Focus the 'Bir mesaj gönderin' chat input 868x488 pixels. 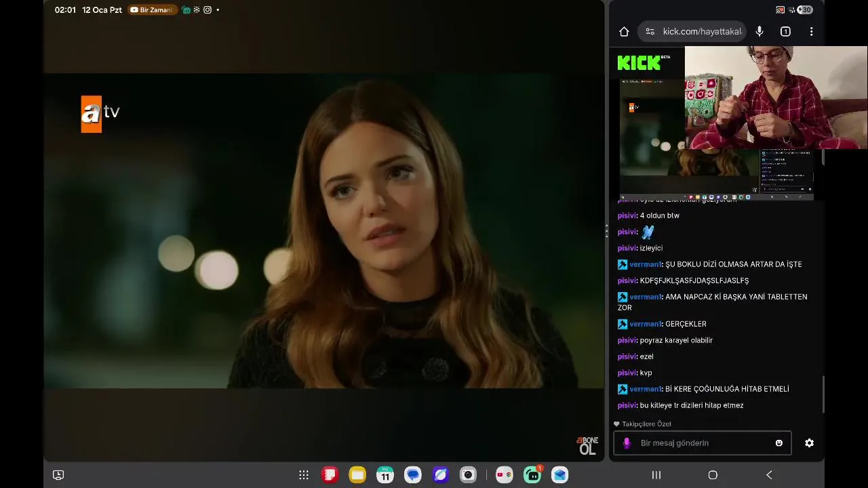pos(703,443)
